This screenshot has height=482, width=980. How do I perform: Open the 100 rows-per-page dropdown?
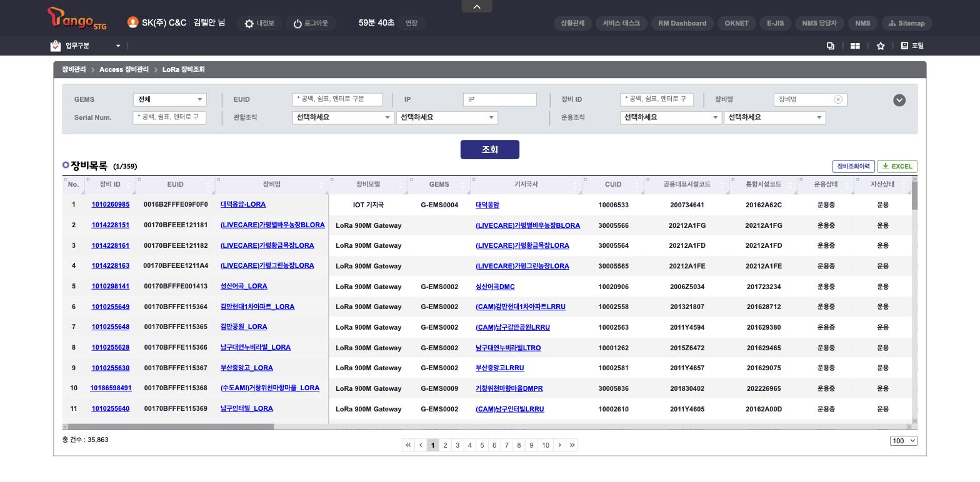(904, 441)
